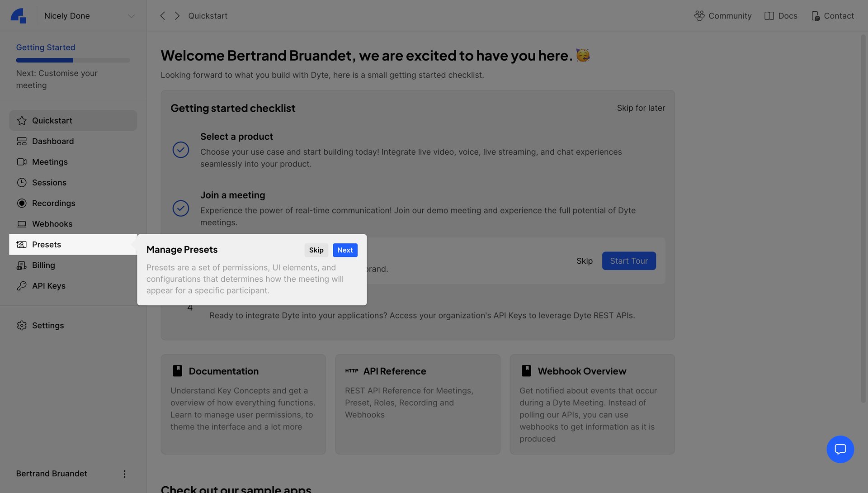The width and height of the screenshot is (868, 493).
Task: Navigate forward with the right chevron
Action: pyautogui.click(x=177, y=15)
